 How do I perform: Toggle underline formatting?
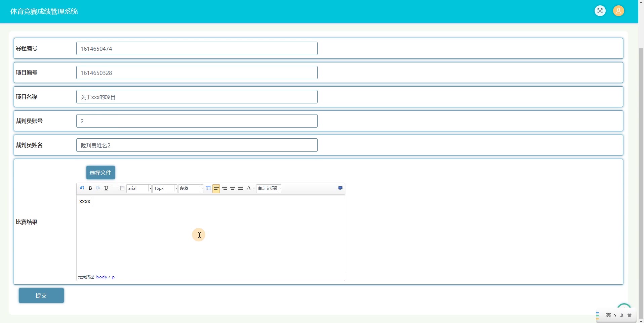coord(106,188)
